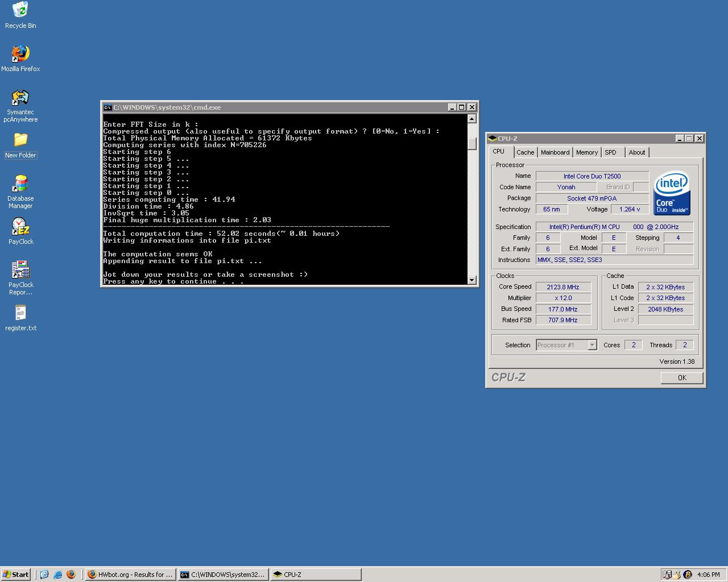
Task: Click 'Press any key to continue' line
Action: [x=173, y=281]
